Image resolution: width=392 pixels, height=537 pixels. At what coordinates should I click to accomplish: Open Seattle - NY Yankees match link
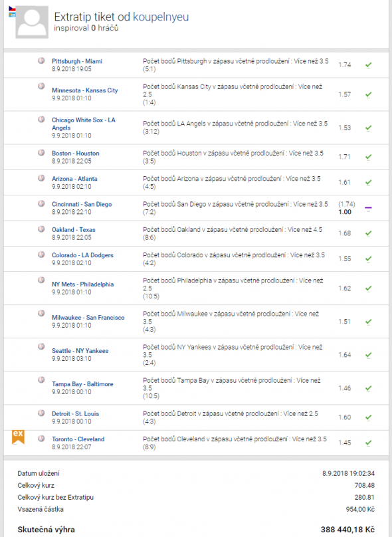[80, 351]
